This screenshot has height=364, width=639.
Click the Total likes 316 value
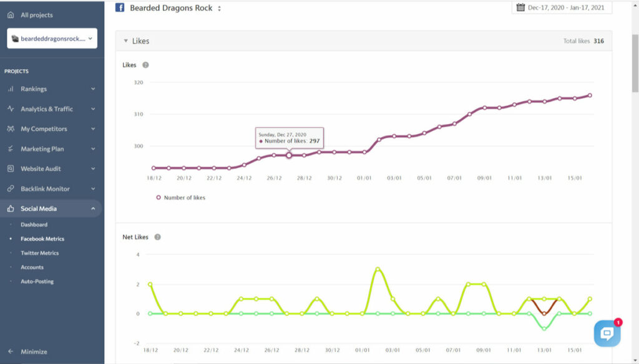(598, 41)
